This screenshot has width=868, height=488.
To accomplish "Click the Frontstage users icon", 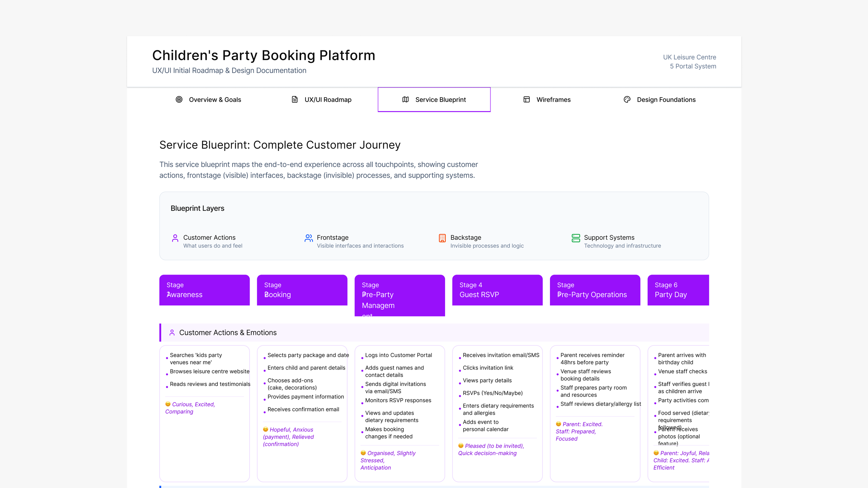I will coord(309,238).
